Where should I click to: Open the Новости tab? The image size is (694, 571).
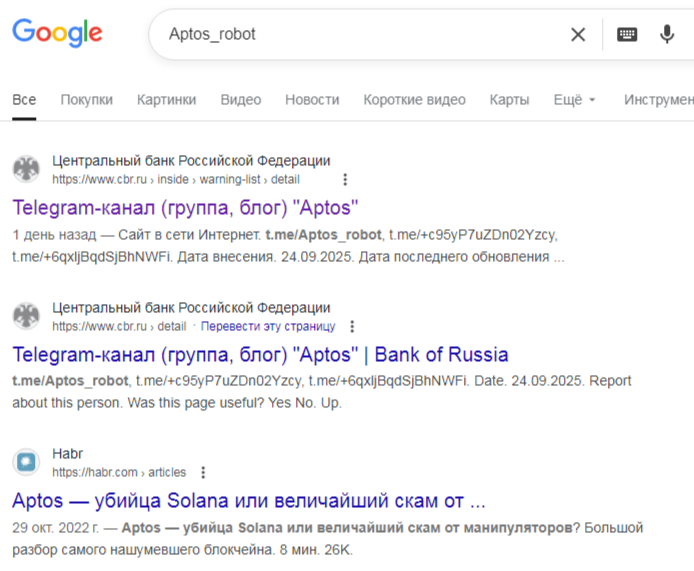coord(312,100)
